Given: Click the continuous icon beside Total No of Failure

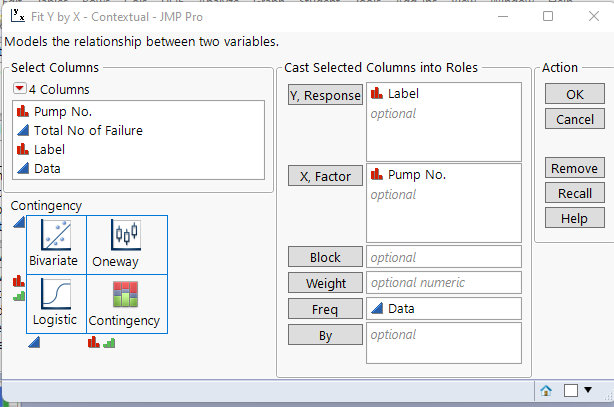Looking at the screenshot, I should 23,130.
